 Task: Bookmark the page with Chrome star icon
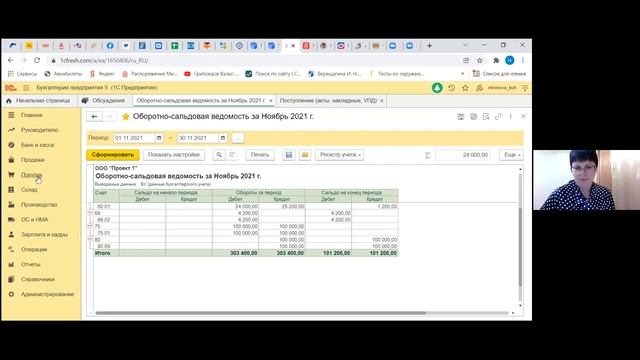point(480,60)
